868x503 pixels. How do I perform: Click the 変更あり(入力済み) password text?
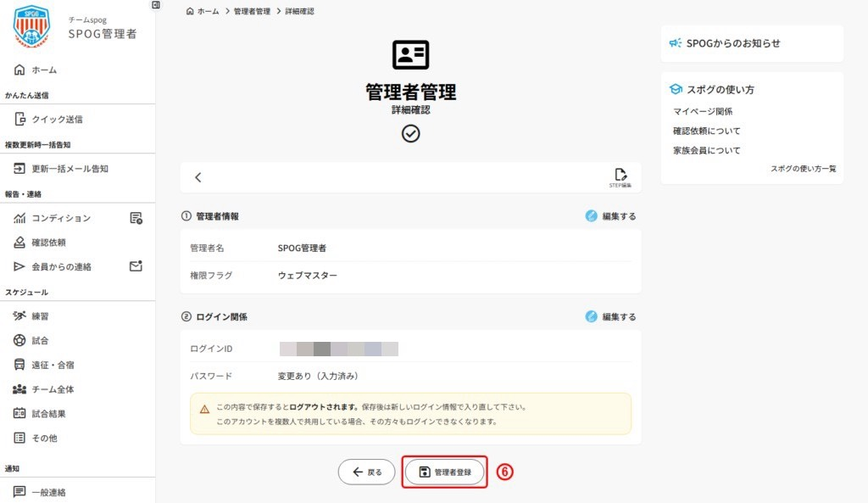click(319, 376)
